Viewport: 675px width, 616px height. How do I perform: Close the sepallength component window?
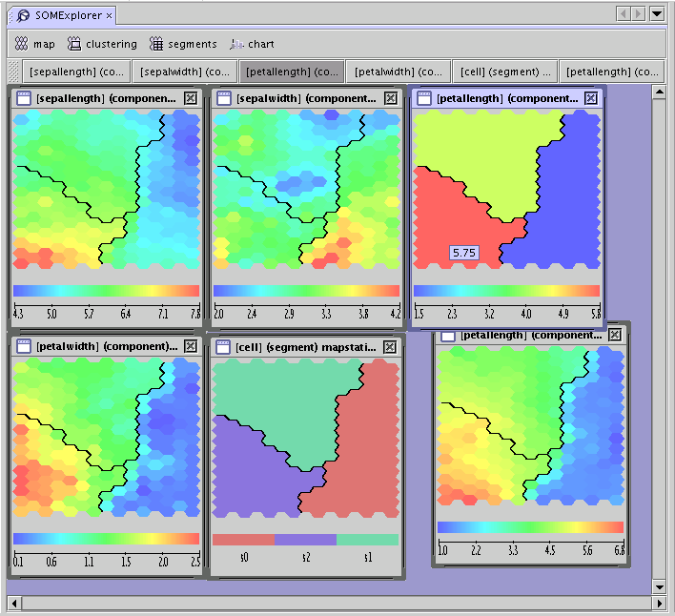(x=191, y=98)
